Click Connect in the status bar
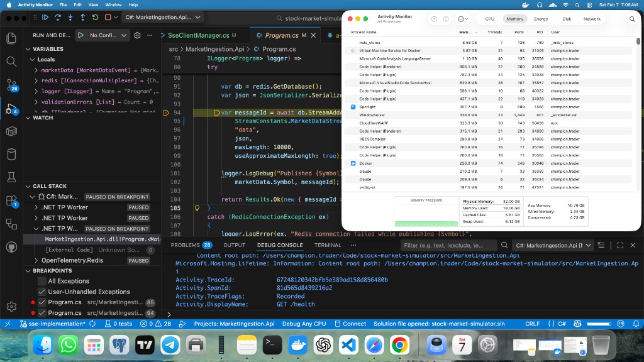Viewport: 644px width, 362px height. tap(354, 324)
